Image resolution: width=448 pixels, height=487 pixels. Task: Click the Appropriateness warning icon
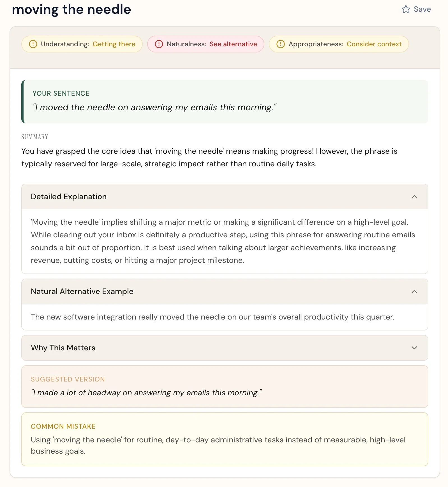[x=281, y=44]
